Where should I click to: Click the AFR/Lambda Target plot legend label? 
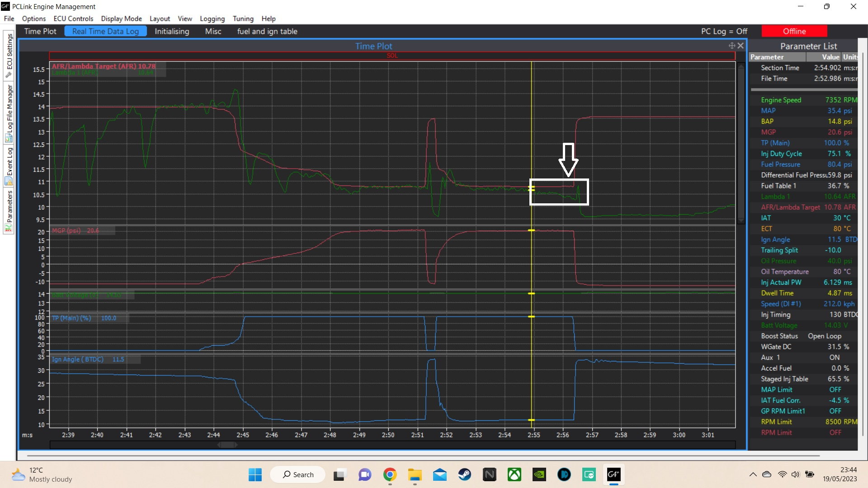[x=104, y=66]
